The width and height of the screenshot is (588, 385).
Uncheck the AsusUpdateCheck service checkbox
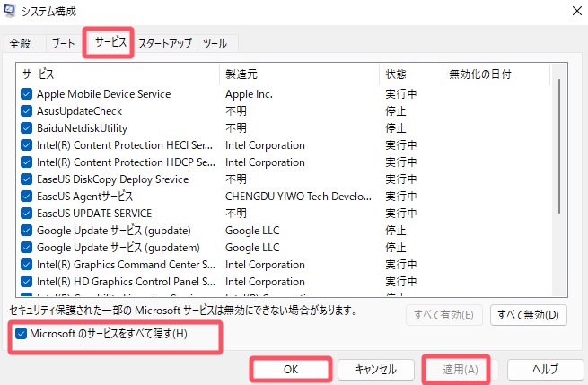coord(26,111)
